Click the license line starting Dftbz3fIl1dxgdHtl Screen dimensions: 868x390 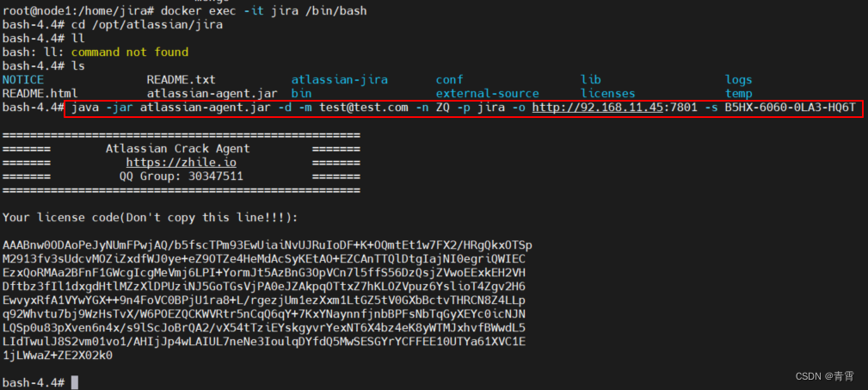pos(264,287)
